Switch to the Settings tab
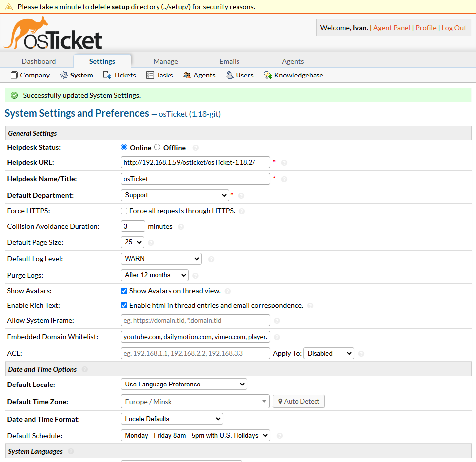 (x=102, y=61)
